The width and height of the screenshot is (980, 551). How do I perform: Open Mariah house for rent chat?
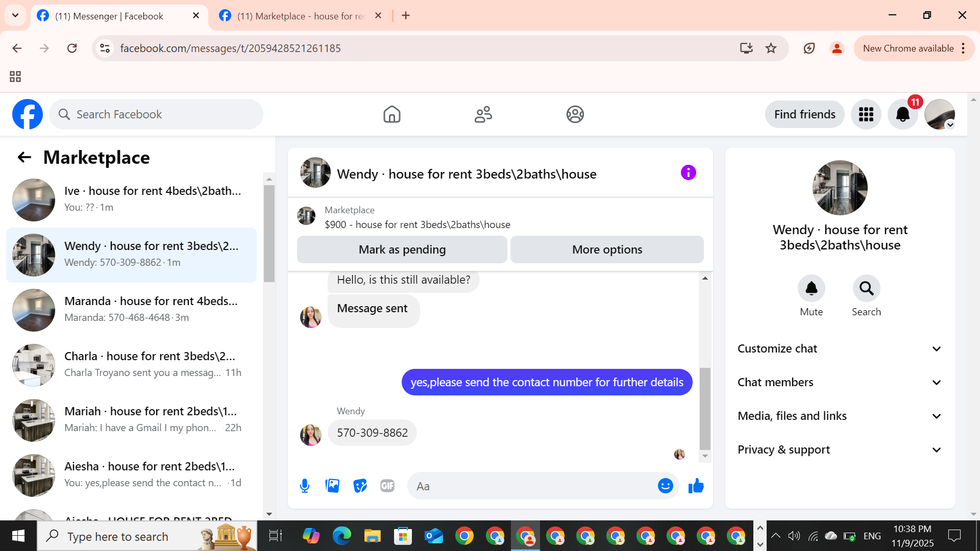click(x=131, y=420)
